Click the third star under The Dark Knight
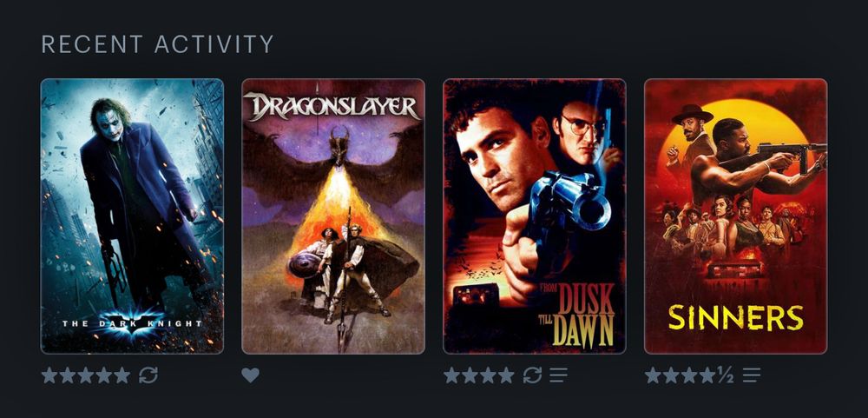This screenshot has width=868, height=418. pos(86,375)
